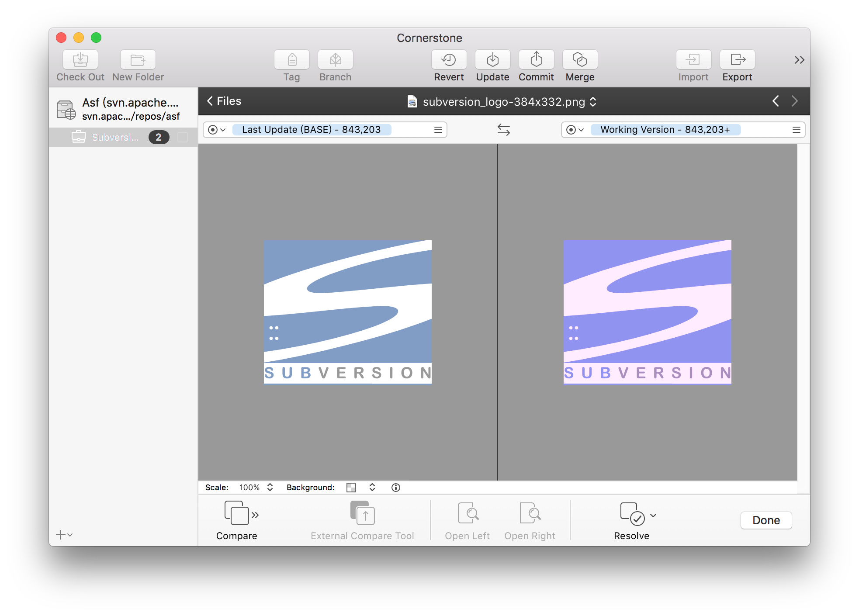Click the swap versions arrows icon
This screenshot has width=859, height=616.
503,129
